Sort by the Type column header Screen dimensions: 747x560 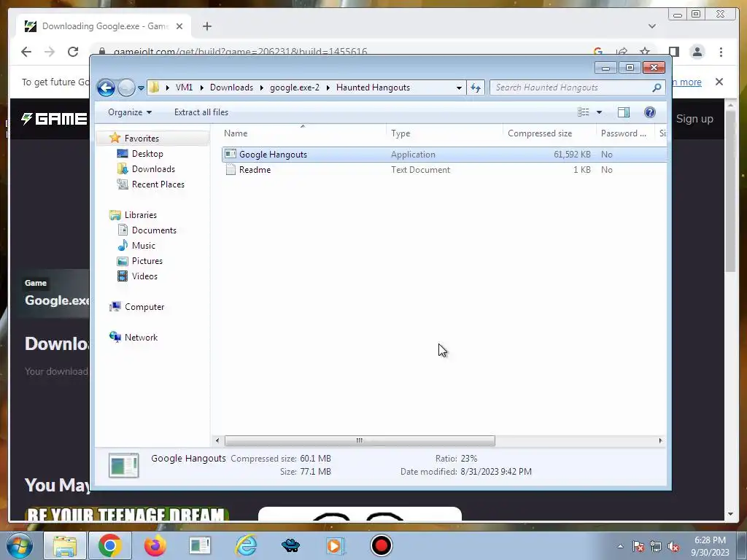[444, 133]
